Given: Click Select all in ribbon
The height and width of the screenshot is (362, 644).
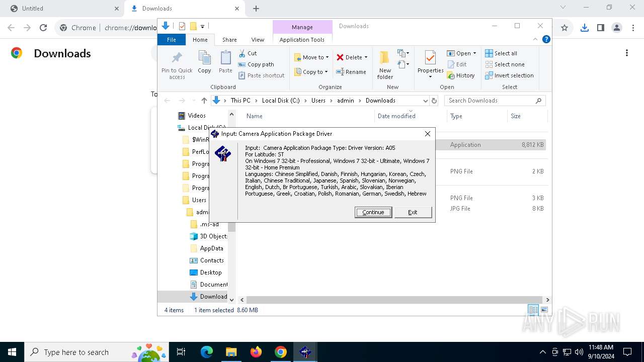Looking at the screenshot, I should coord(501,53).
